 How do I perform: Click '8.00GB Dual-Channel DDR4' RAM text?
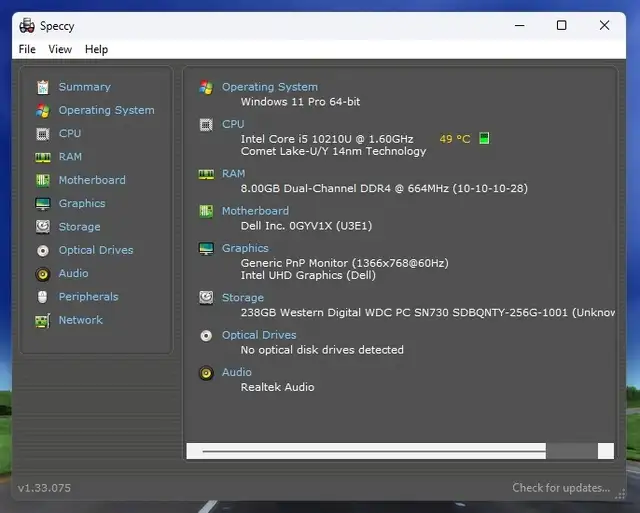(x=384, y=189)
